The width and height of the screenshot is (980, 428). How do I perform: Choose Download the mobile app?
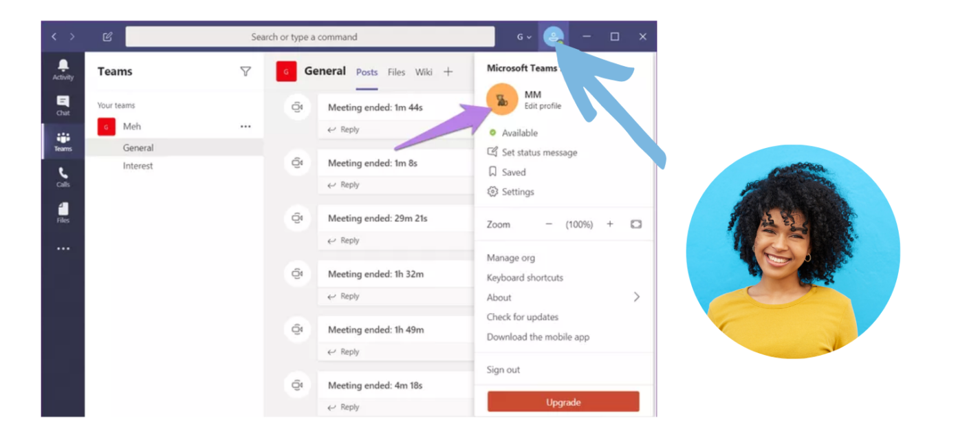538,337
